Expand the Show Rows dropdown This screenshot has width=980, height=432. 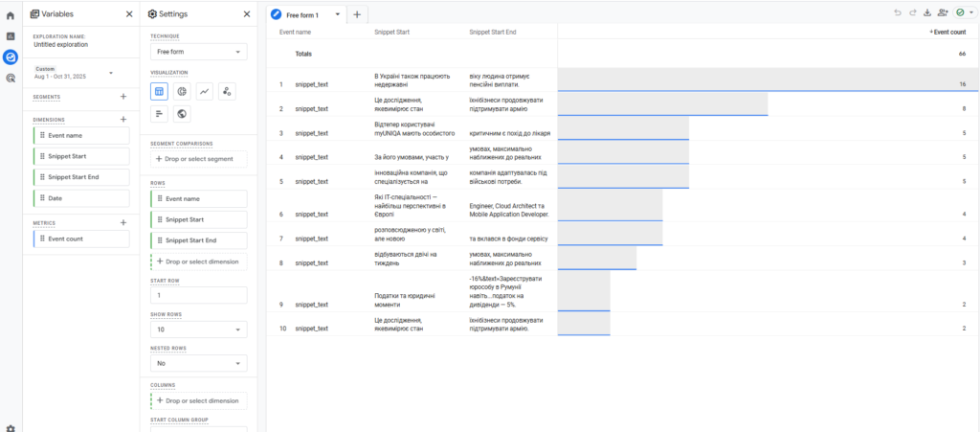[x=198, y=329]
